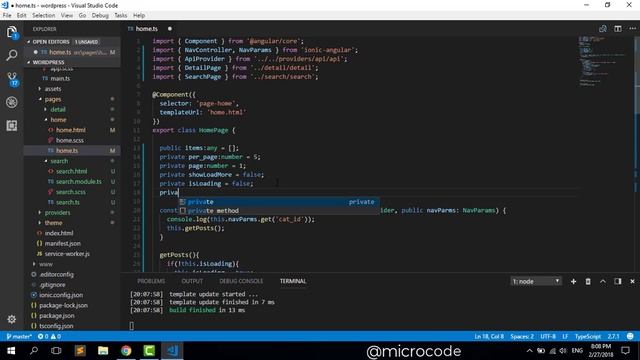Image resolution: width=640 pixels, height=360 pixels.
Task: Change indentation via Spaces: 2
Action: (522, 336)
